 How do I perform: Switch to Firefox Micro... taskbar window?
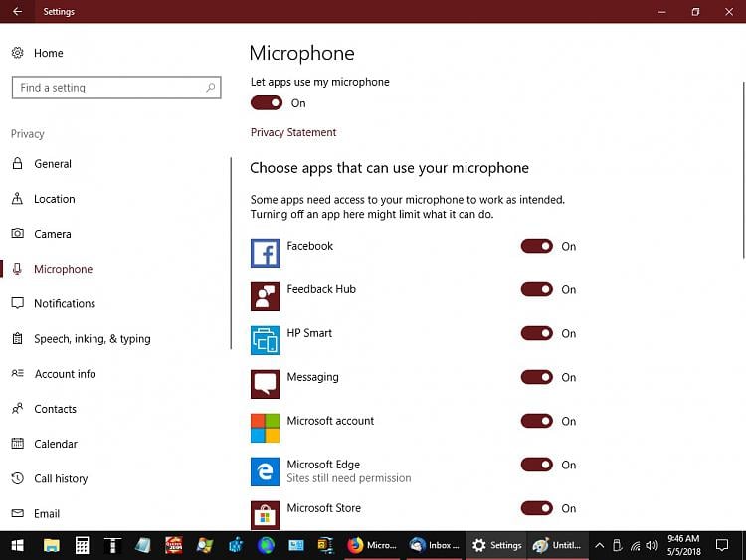[373, 545]
